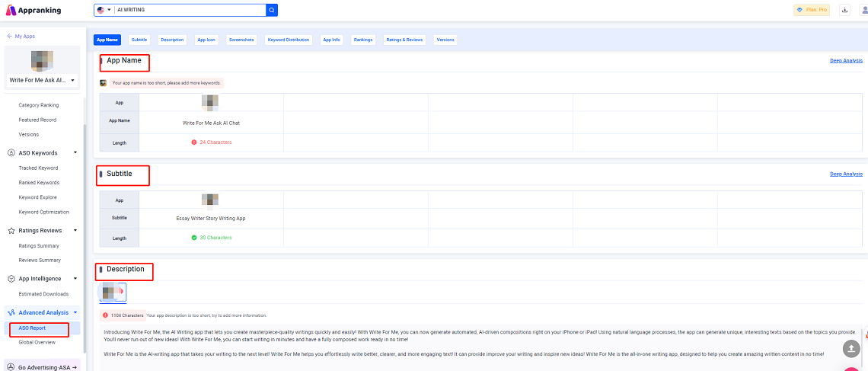Open Deep Analysis for App Name
The width and height of the screenshot is (868, 371).
(x=846, y=61)
